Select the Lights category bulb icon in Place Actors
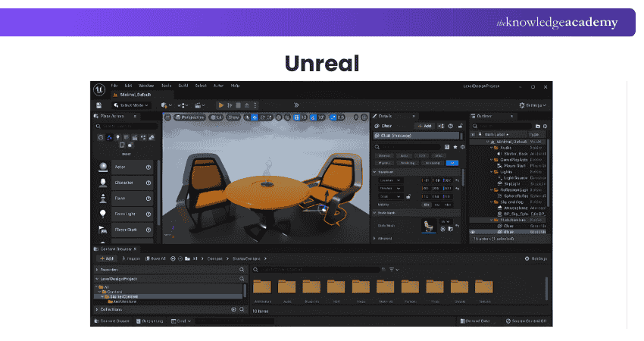Image resolution: width=644 pixels, height=341 pixels. (118, 138)
